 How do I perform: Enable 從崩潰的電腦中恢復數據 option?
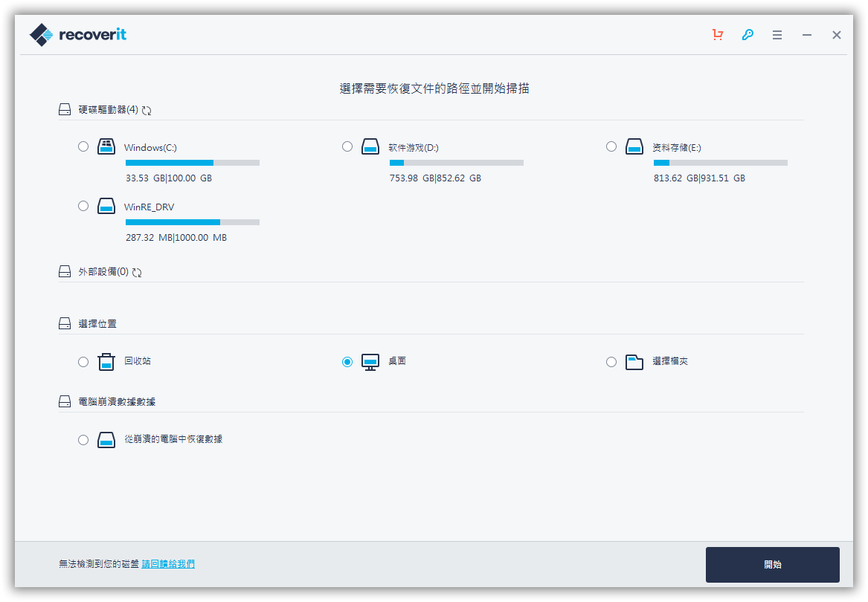(83, 439)
